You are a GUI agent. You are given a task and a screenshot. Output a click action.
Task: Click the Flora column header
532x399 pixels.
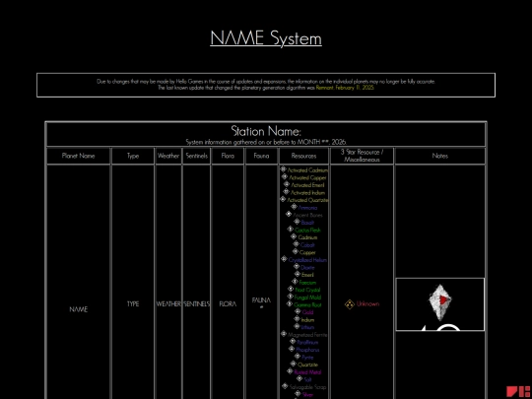228,156
